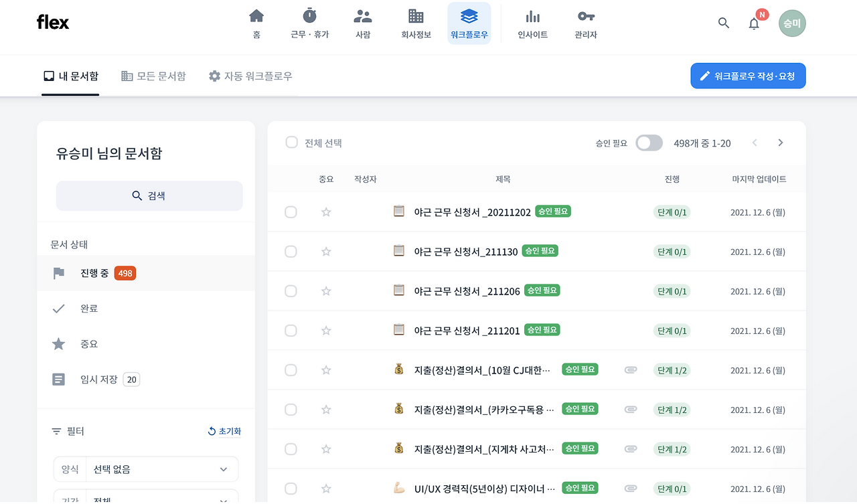Open the notification bell
Viewport: 857px width, 504px height.
point(754,23)
